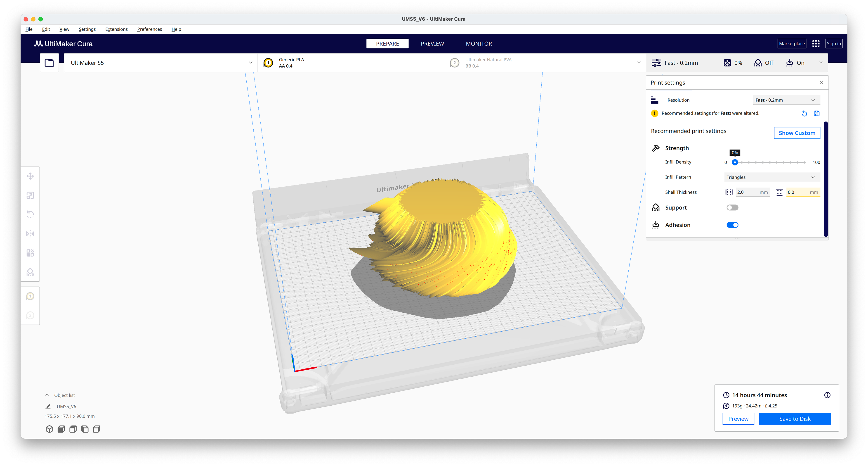
Task: Open the Help menu
Action: tap(176, 29)
